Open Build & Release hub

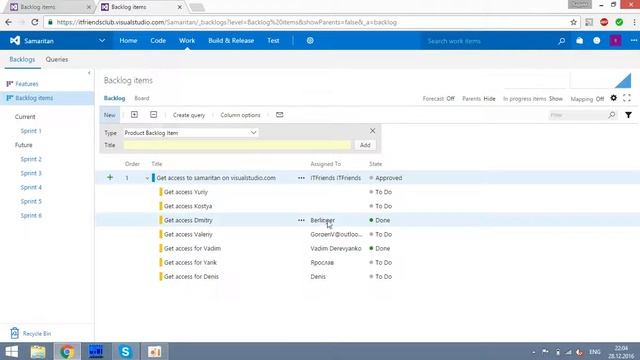(231, 40)
